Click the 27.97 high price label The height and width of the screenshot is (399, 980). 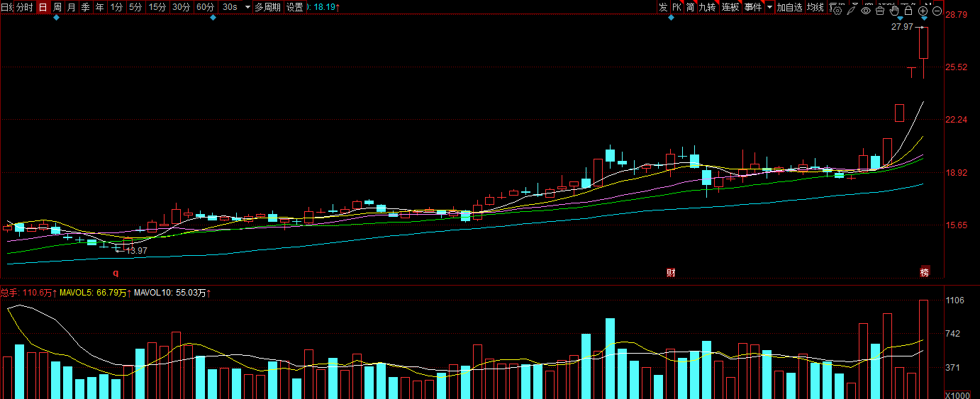tap(902, 27)
